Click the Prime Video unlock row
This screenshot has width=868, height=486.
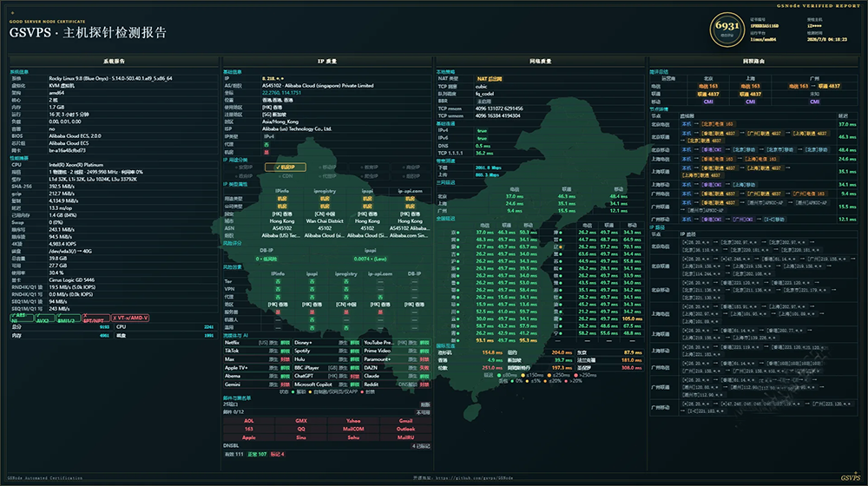point(397,351)
